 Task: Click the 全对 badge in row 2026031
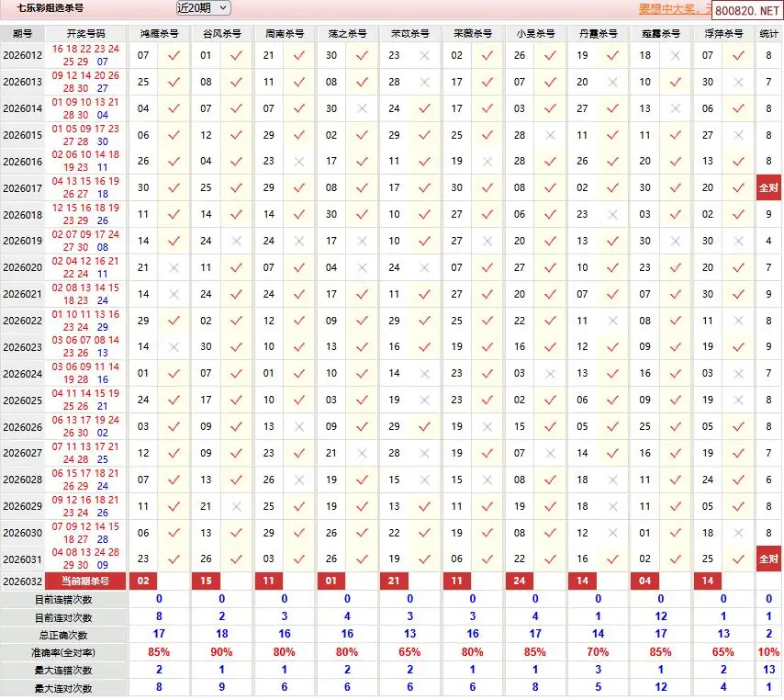[x=768, y=559]
